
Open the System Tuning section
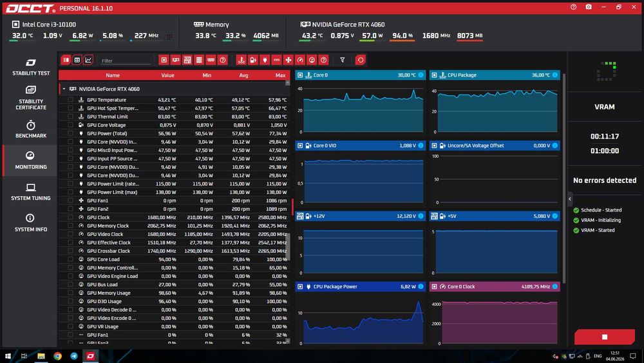click(31, 192)
